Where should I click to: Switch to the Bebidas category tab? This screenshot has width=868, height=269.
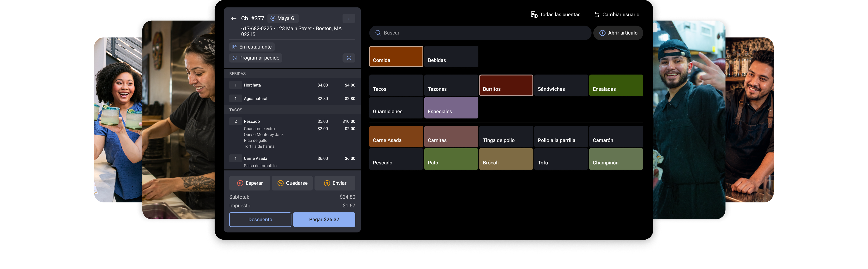coord(451,57)
